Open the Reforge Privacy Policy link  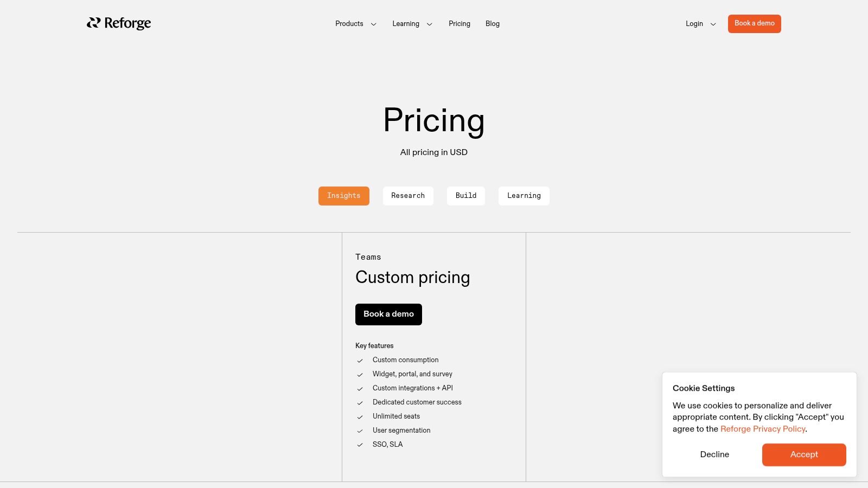pyautogui.click(x=762, y=429)
